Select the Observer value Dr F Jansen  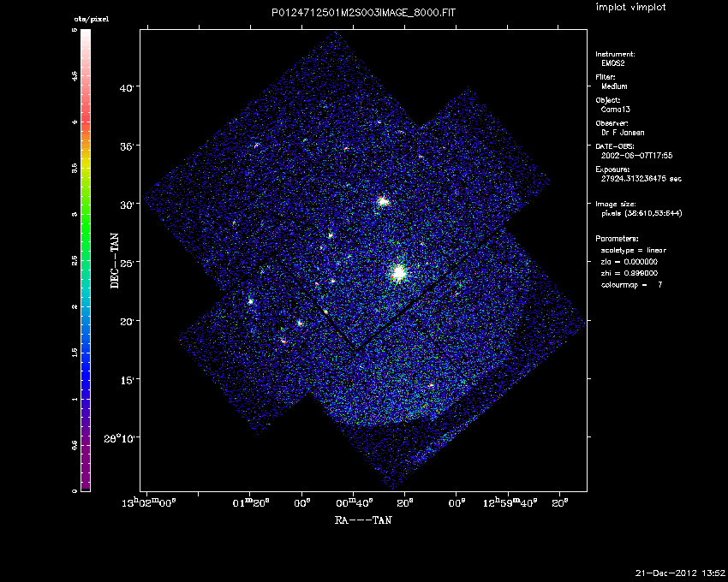(623, 133)
